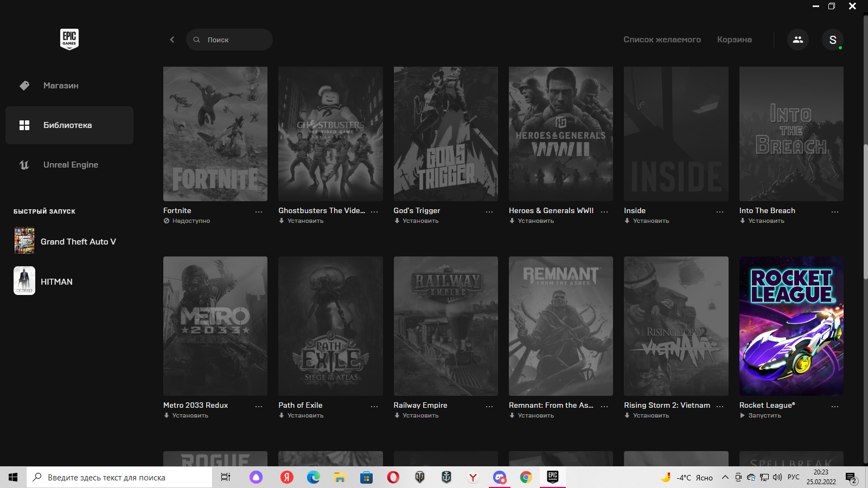This screenshot has height=488, width=868.
Task: Select Unreal Engine in the sidebar
Action: pos(71,165)
